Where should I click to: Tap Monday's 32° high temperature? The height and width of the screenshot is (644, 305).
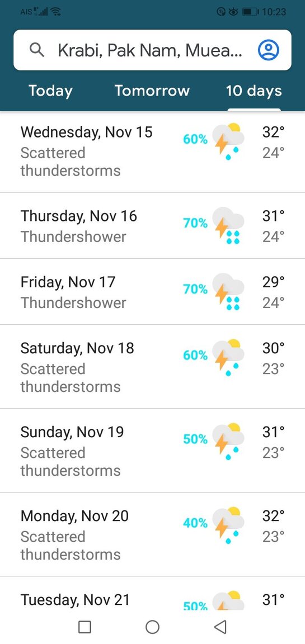(x=274, y=516)
